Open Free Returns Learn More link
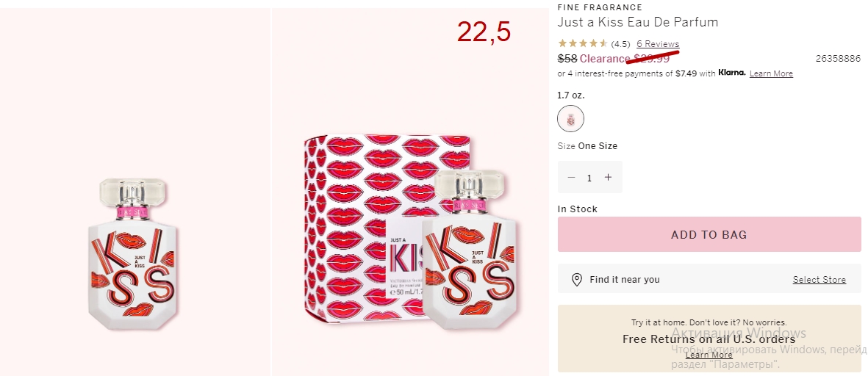 [709, 355]
